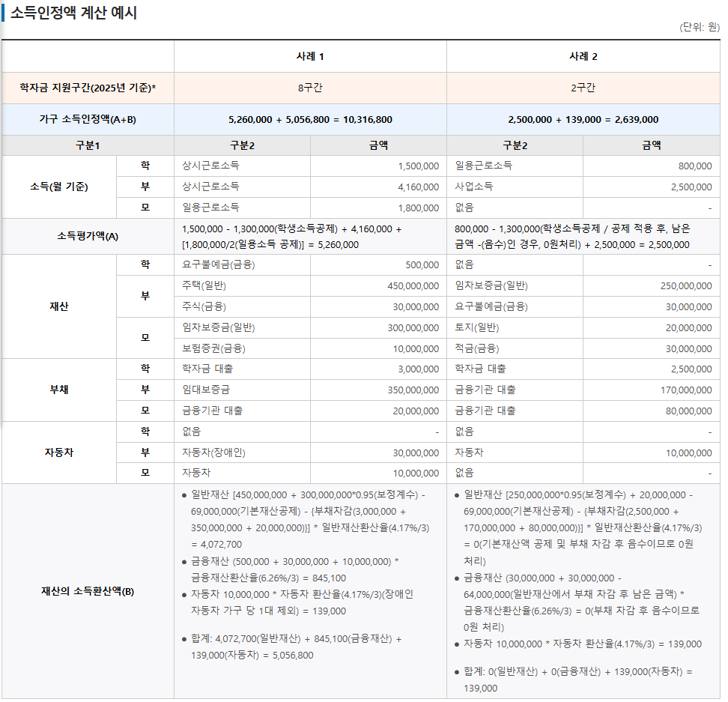Select the 사례 1 column header

click(x=309, y=55)
